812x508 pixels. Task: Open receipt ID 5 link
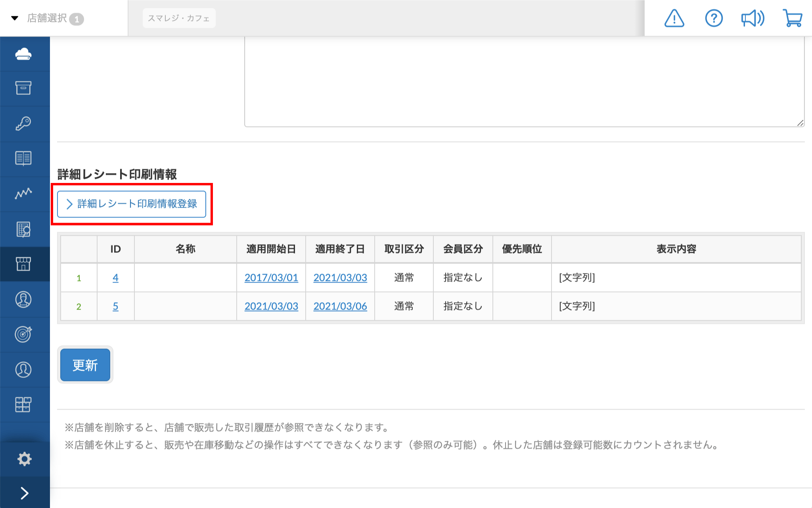coord(115,306)
